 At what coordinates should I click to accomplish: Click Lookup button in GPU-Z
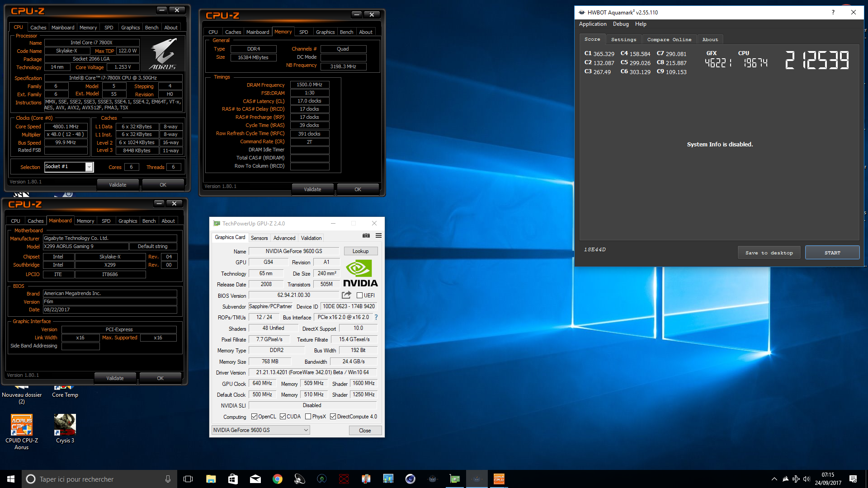click(x=360, y=251)
